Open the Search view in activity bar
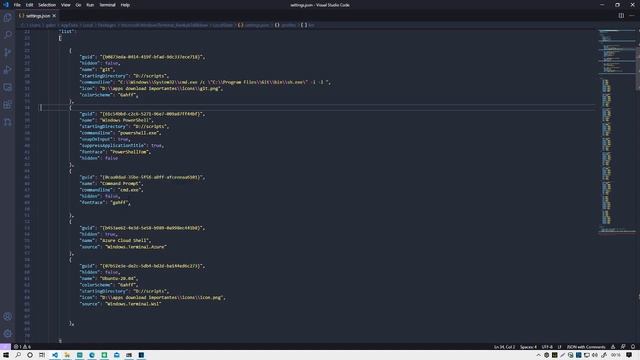The height and width of the screenshot is (360, 640). click(x=7, y=35)
